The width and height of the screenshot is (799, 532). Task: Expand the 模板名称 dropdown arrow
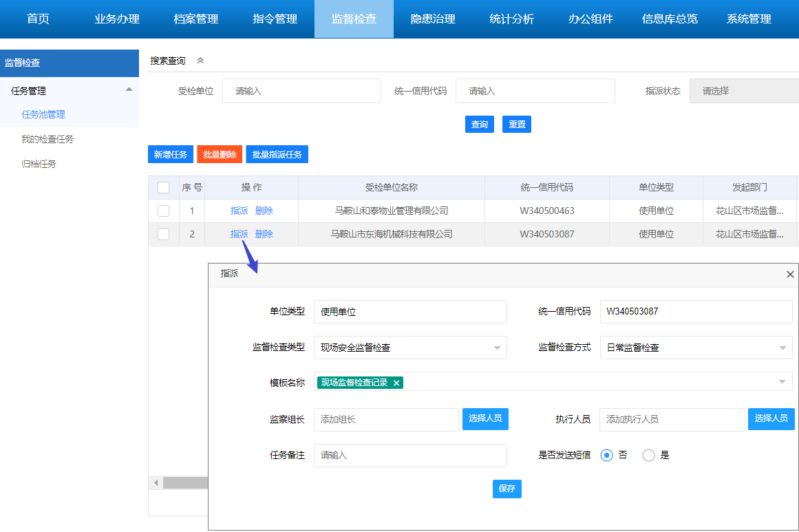(x=782, y=382)
